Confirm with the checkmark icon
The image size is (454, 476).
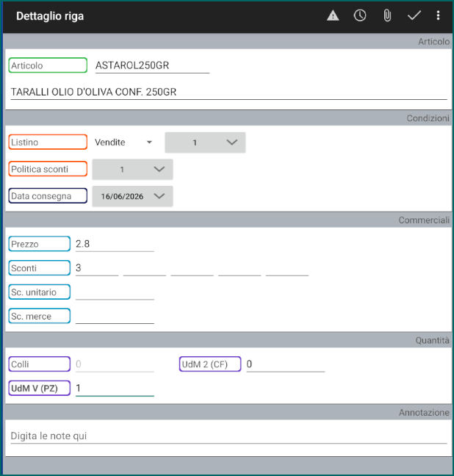click(414, 15)
